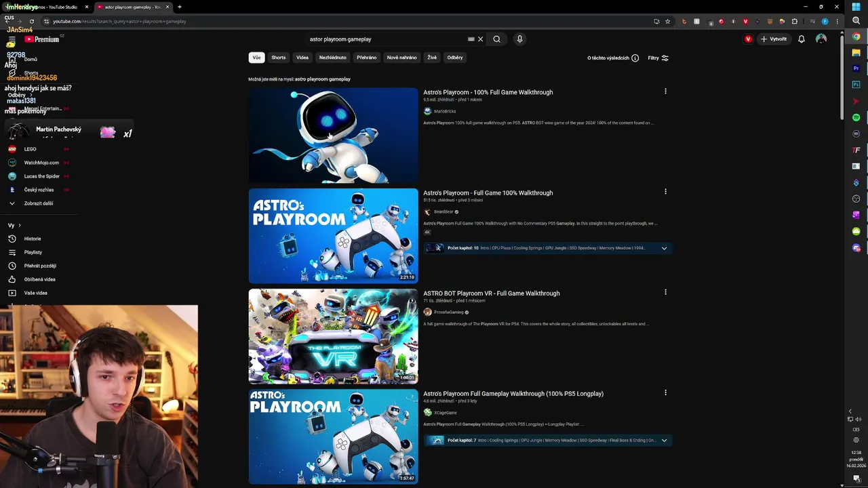Open account avatar menu on YouTube
The width and height of the screenshot is (868, 488).
[821, 39]
